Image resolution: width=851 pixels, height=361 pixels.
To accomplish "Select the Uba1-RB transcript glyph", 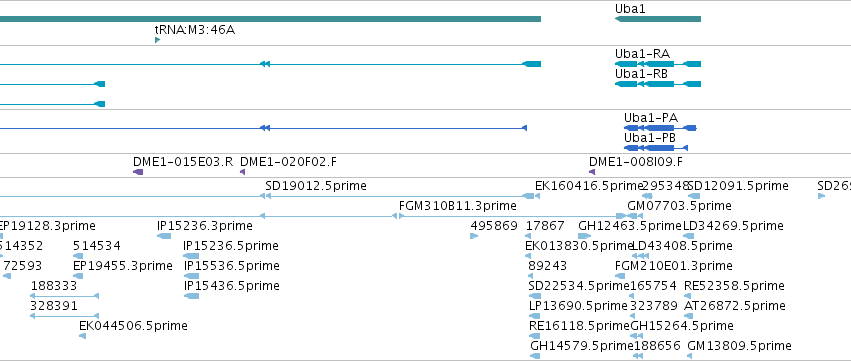I will click(x=658, y=84).
